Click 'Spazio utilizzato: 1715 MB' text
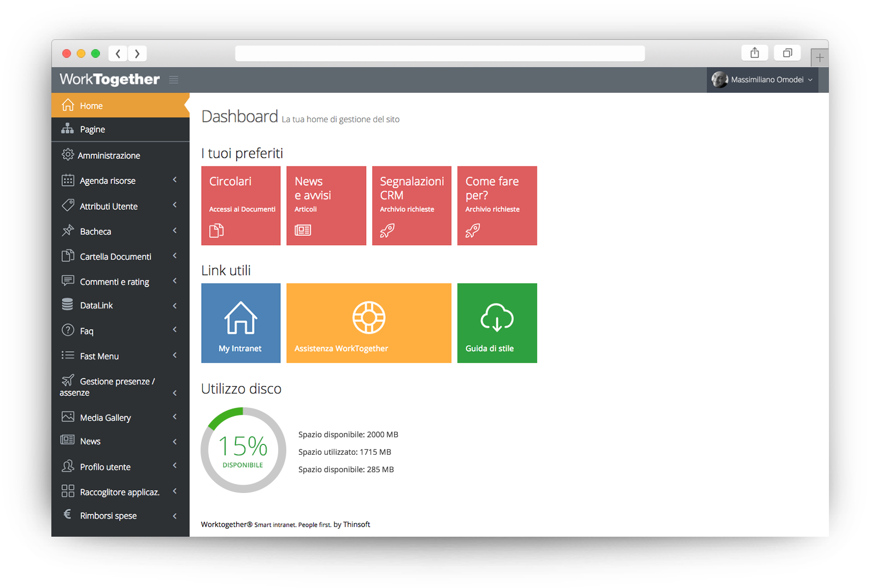The width and height of the screenshot is (871, 588). (x=345, y=452)
